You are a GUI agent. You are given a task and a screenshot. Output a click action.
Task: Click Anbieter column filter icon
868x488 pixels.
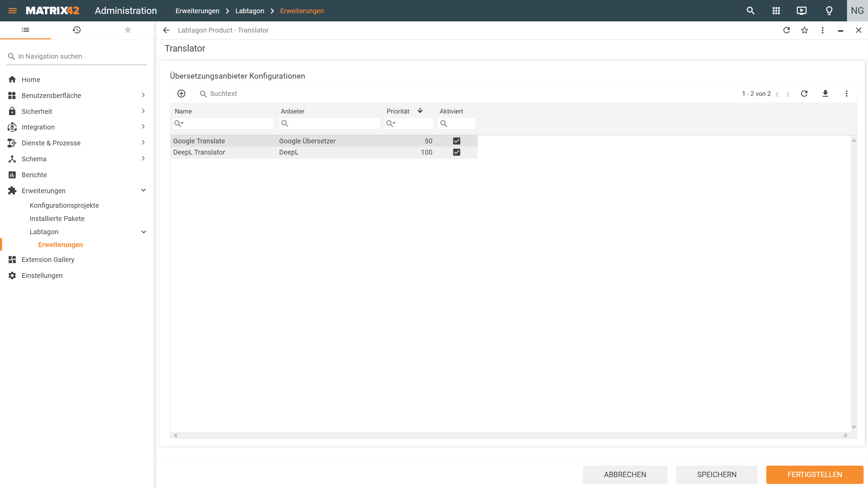(x=285, y=123)
